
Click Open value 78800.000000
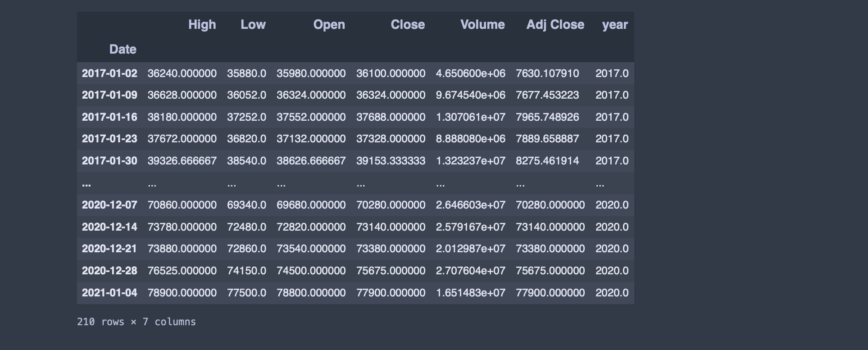point(311,293)
